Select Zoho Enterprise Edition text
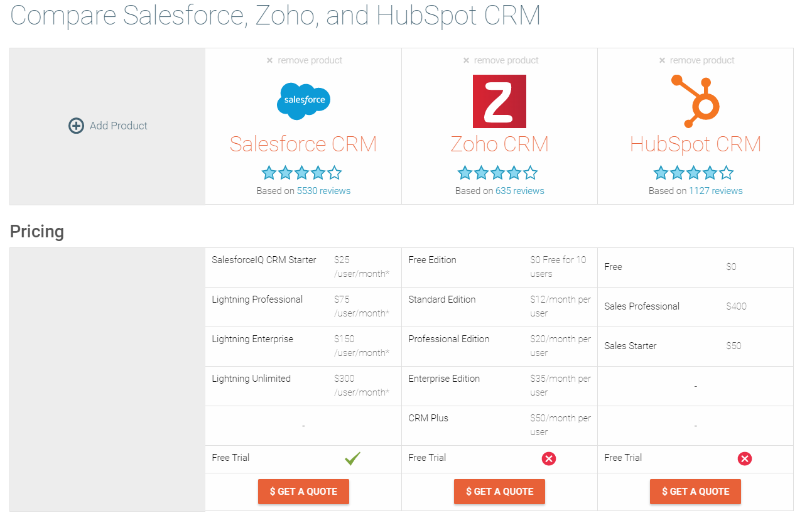The height and width of the screenshot is (518, 812). click(x=444, y=379)
